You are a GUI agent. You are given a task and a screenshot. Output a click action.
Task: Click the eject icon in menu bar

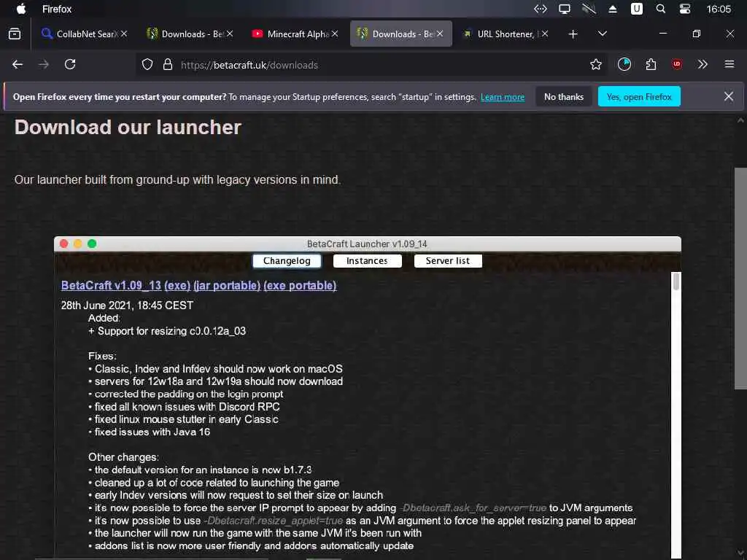pos(613,9)
